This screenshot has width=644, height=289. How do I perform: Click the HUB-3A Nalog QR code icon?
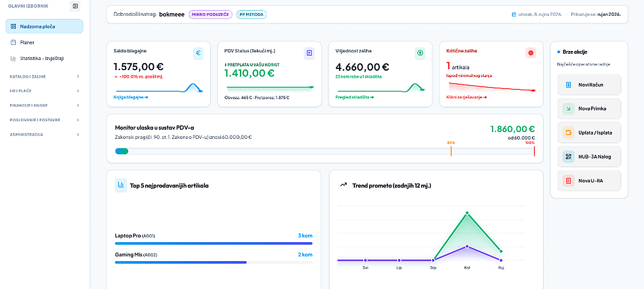click(x=568, y=157)
